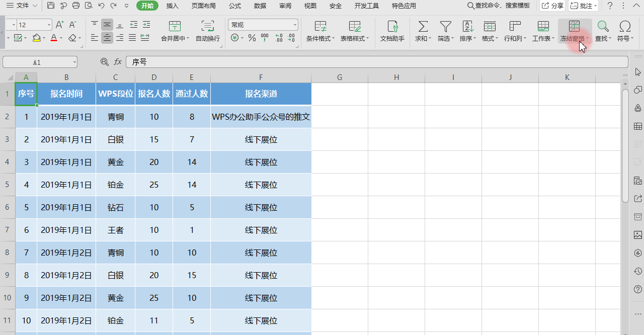Screen dimensions: 644x335
Task: Expand the Name Box dropdown for A1
Action: 74,62
